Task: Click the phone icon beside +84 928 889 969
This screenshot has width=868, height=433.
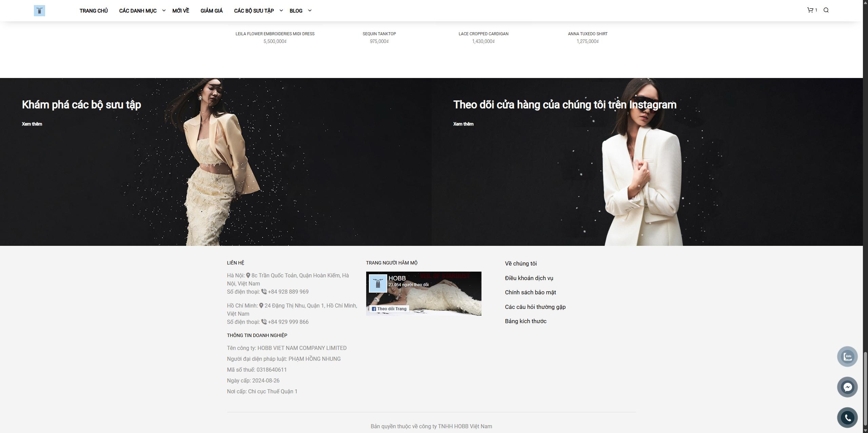Action: pyautogui.click(x=264, y=292)
